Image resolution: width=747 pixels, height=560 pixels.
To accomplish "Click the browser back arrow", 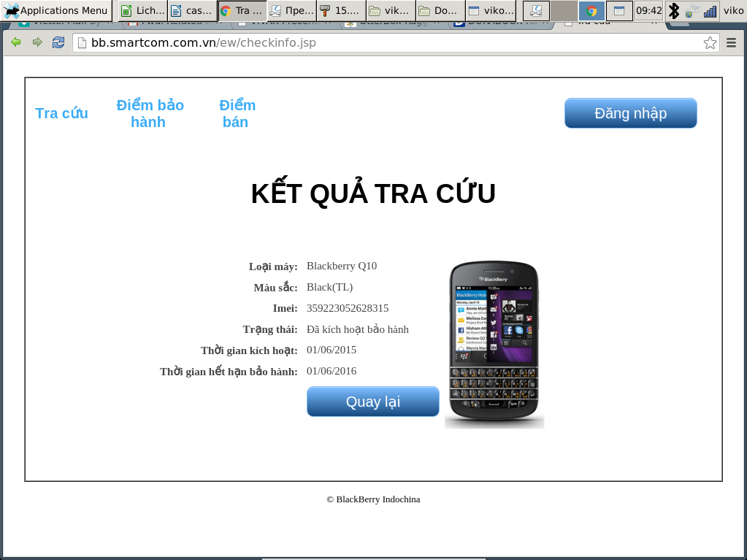I will pyautogui.click(x=15, y=42).
